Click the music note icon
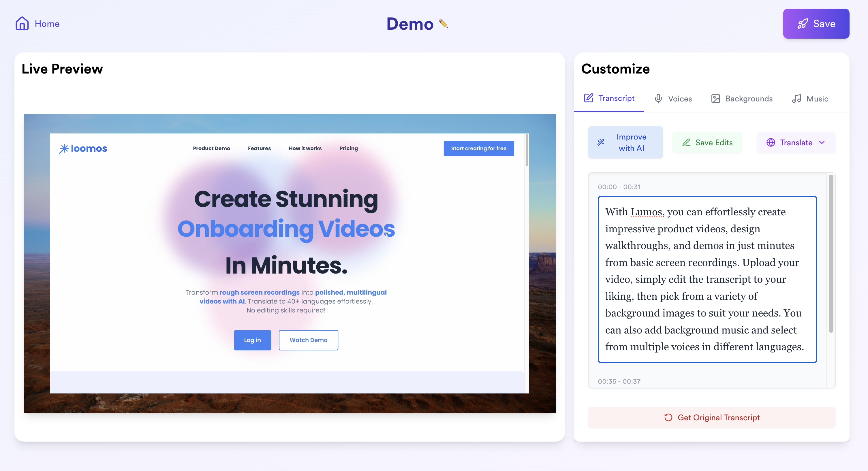Image resolution: width=868 pixels, height=471 pixels. [x=796, y=98]
